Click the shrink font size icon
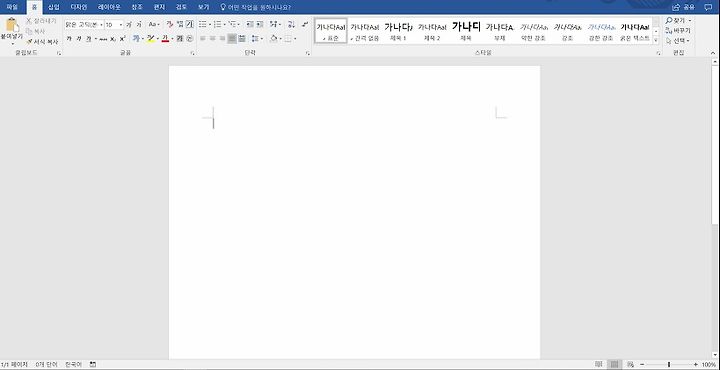Viewport: 720px width, 370px height. click(x=139, y=24)
